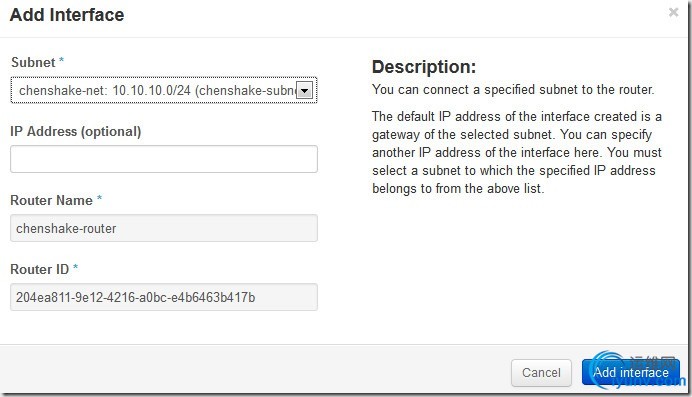Click the IP Address (optional) label
This screenshot has height=397, width=692.
pos(75,131)
